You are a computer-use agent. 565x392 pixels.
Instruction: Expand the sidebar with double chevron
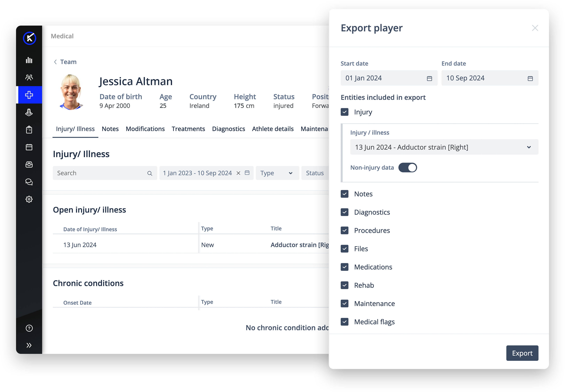click(x=29, y=345)
